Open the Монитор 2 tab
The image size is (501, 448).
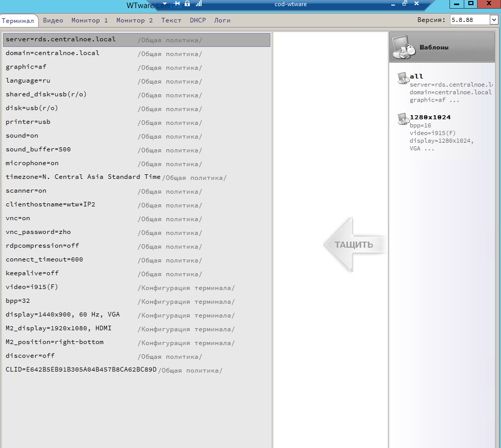coord(134,20)
